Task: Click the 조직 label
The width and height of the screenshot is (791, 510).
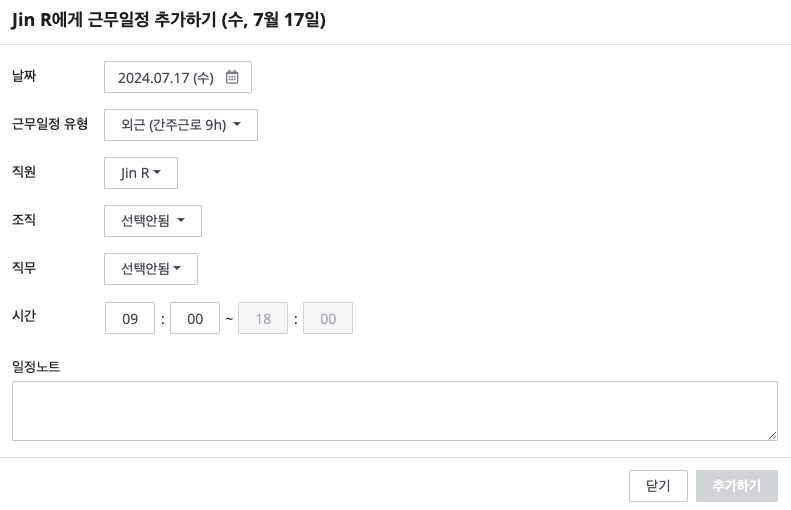Action: [x=24, y=219]
